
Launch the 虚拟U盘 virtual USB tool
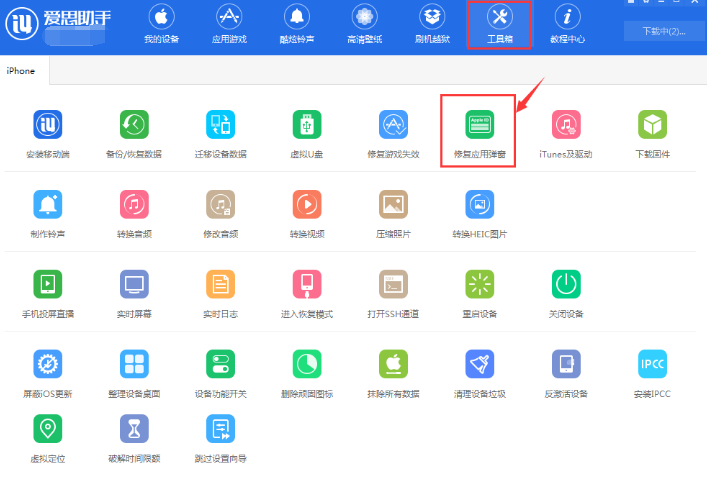[306, 125]
